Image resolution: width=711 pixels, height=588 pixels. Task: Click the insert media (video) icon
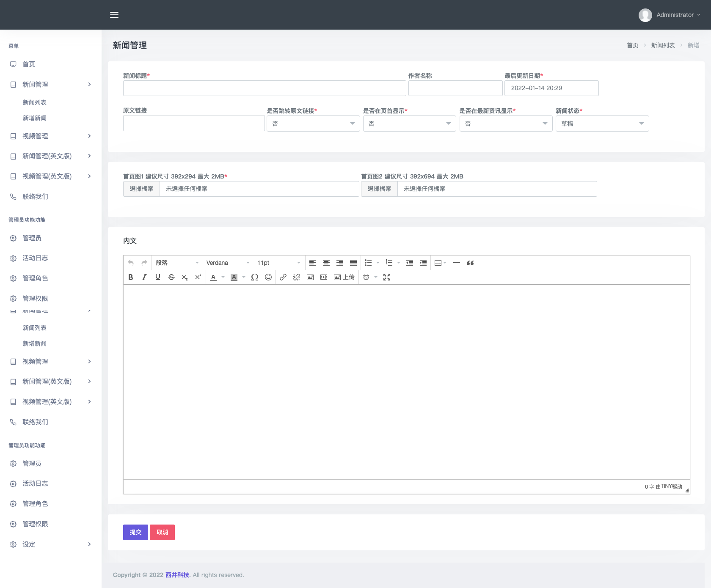(324, 277)
